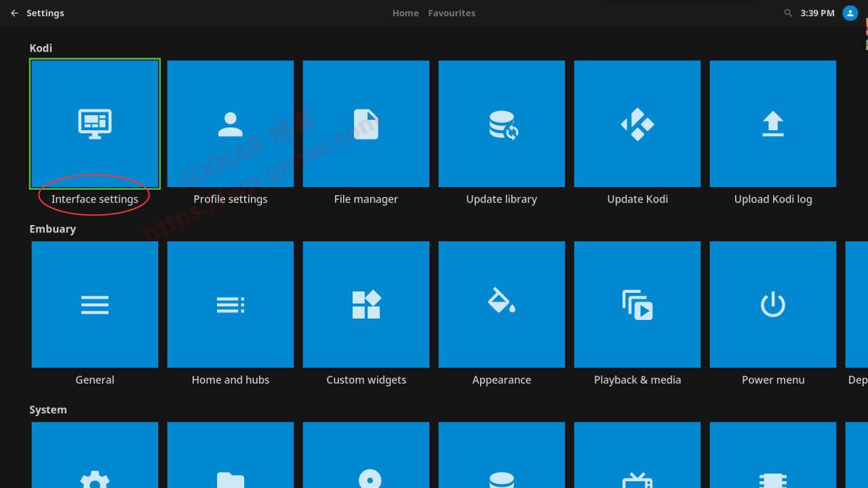Open System gear tile
868x488 pixels.
[95, 455]
